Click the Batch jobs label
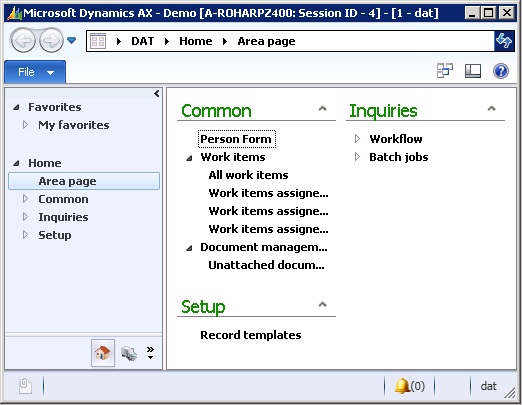The width and height of the screenshot is (522, 405). coord(399,157)
